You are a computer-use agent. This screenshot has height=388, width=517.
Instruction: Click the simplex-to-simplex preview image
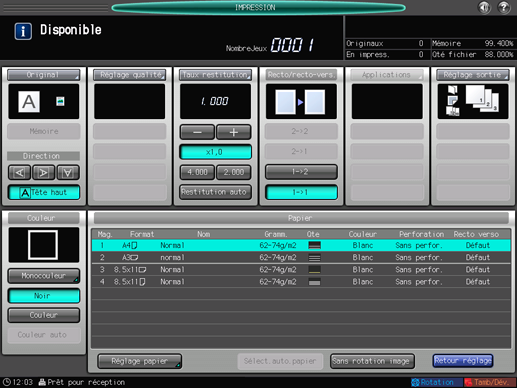tap(301, 101)
